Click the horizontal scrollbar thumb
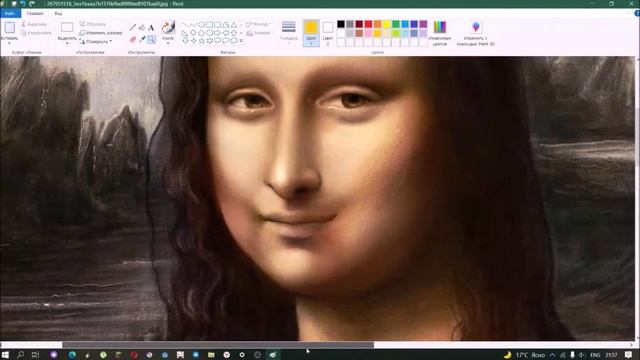Image resolution: width=640 pixels, height=360 pixels. [218, 345]
